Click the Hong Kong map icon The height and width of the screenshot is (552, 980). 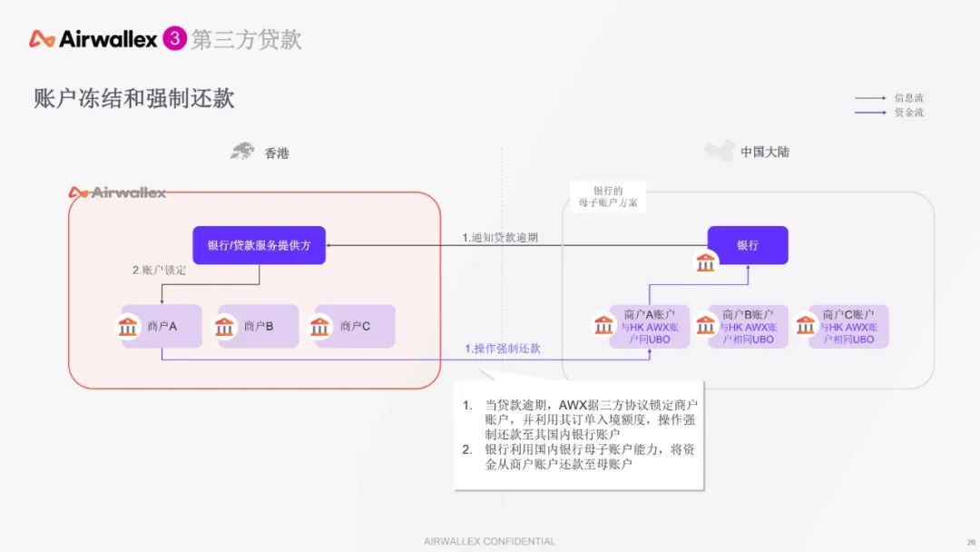pos(242,152)
